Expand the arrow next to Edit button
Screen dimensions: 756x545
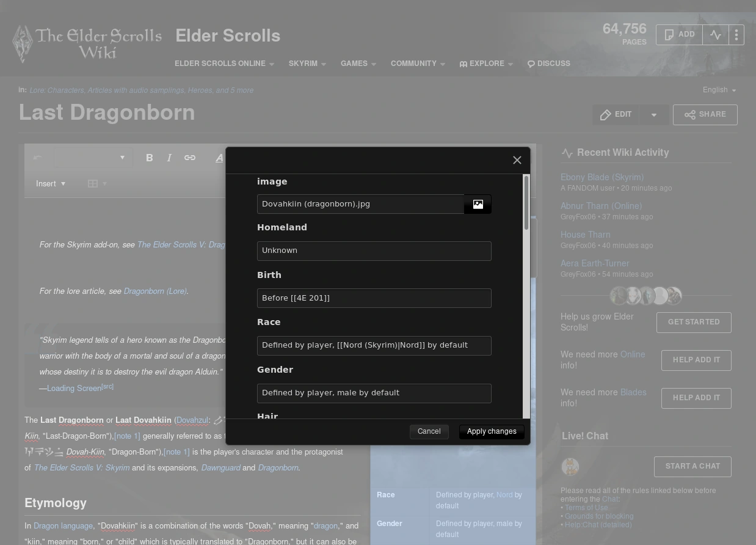(653, 115)
